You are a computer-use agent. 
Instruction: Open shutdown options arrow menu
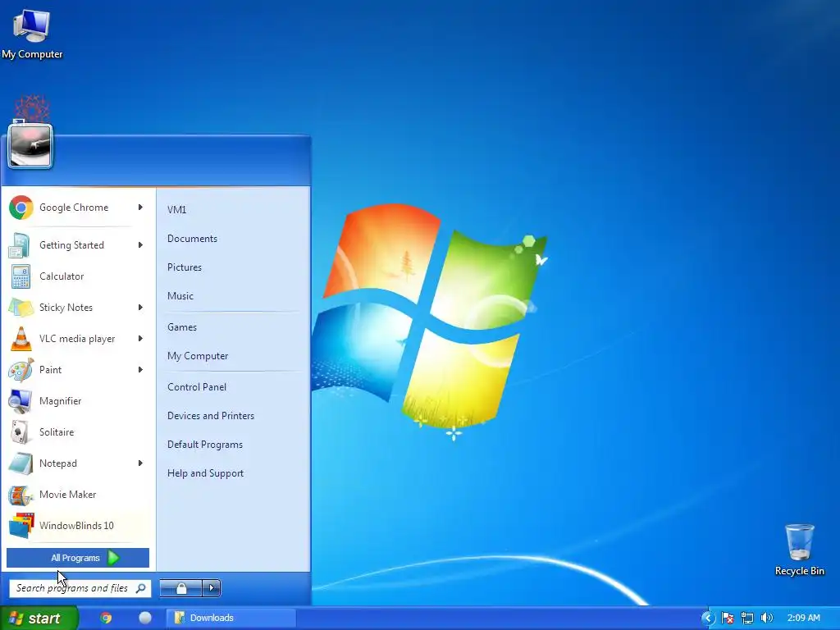tap(212, 588)
